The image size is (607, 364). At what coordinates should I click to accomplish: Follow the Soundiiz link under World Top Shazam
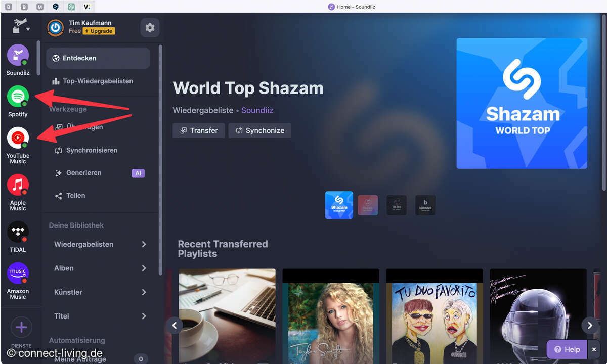(257, 110)
